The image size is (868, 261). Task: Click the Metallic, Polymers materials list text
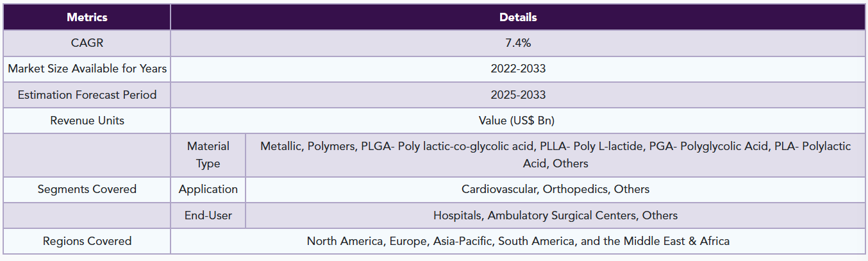coord(555,155)
